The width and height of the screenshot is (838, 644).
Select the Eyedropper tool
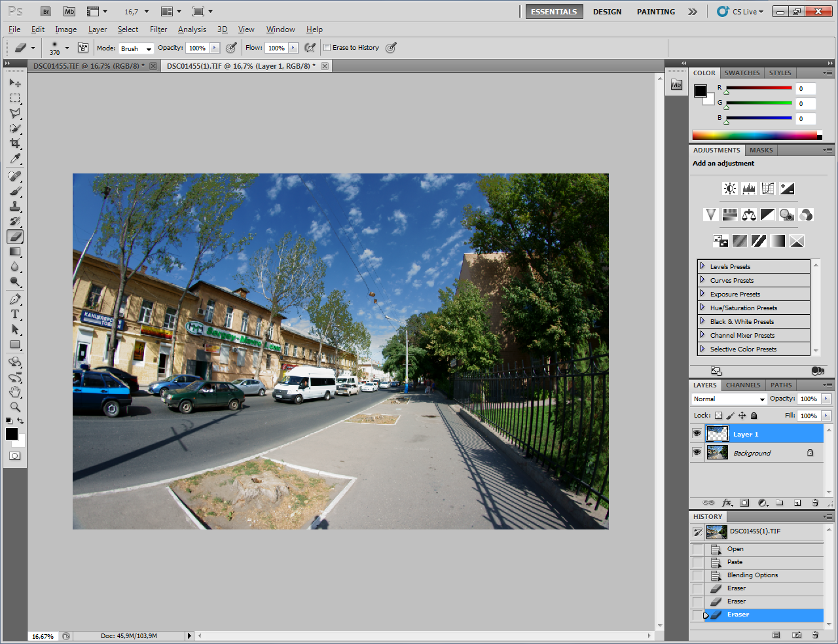click(x=15, y=159)
